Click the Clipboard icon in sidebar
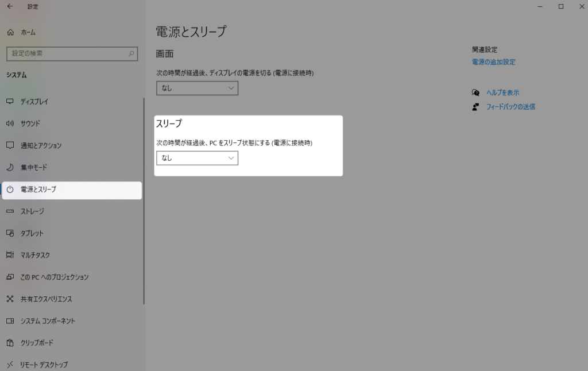Screen dimensions: 588x371 point(10,343)
